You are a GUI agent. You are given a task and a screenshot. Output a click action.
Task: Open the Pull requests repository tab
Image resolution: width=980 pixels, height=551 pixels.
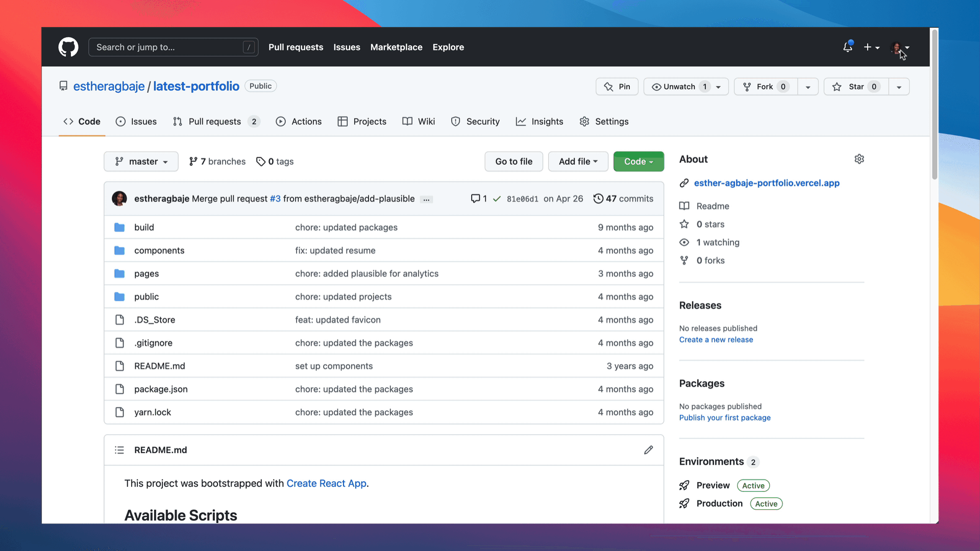pyautogui.click(x=216, y=121)
